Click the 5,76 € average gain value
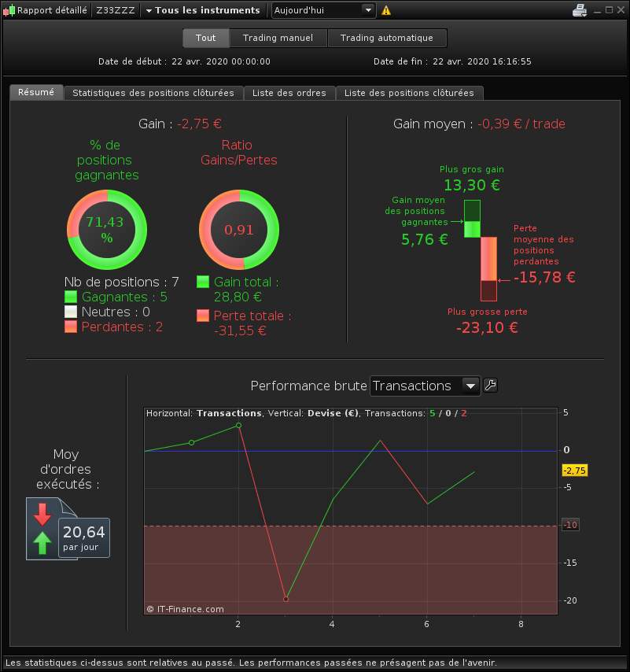Image resolution: width=630 pixels, height=672 pixels. (425, 239)
